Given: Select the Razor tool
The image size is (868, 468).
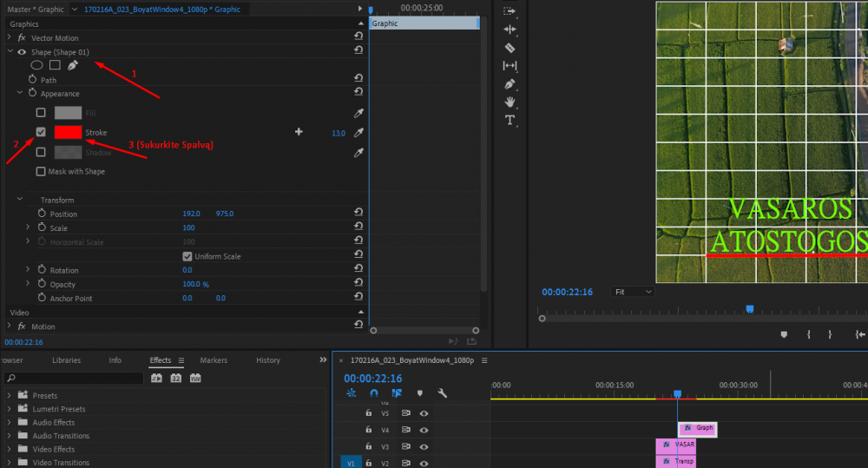Looking at the screenshot, I should 510,48.
